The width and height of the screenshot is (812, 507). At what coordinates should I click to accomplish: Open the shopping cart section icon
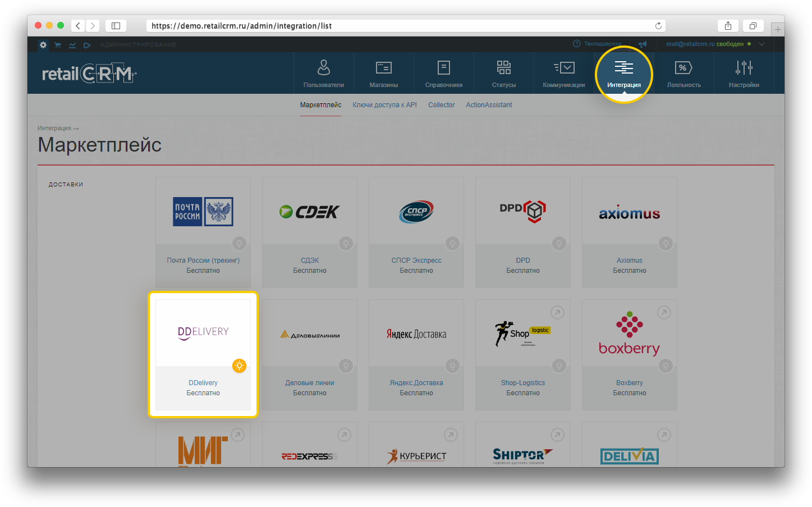coord(58,45)
